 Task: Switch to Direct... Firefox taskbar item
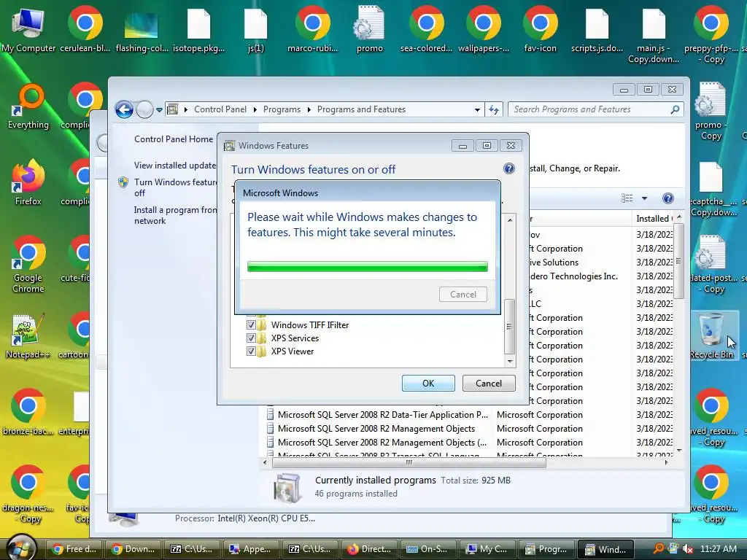(370, 549)
